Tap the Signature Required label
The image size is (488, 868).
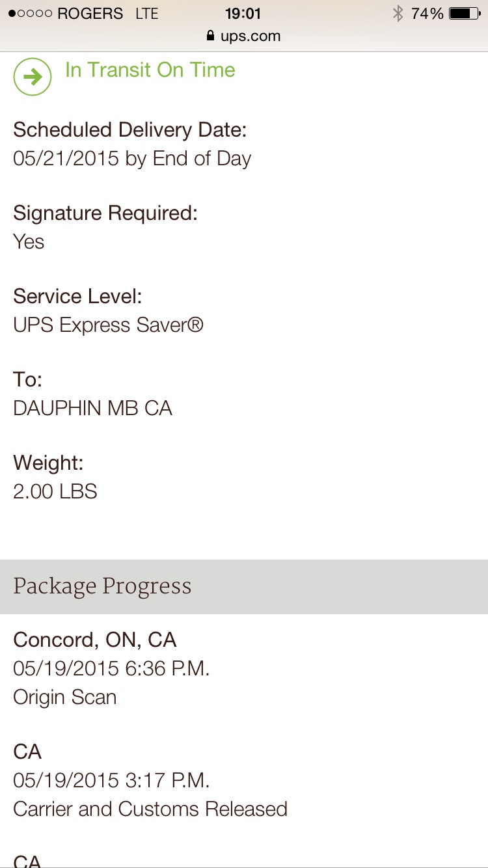[x=105, y=213]
